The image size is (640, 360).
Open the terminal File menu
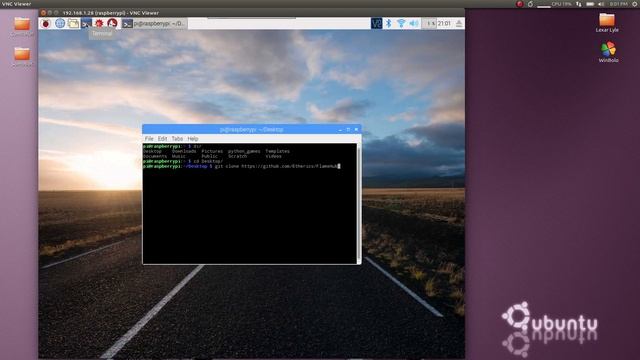click(x=149, y=139)
